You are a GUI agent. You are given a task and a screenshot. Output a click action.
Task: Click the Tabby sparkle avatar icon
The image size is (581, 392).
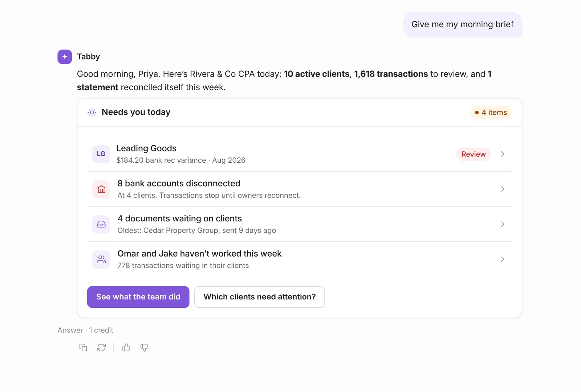[65, 57]
